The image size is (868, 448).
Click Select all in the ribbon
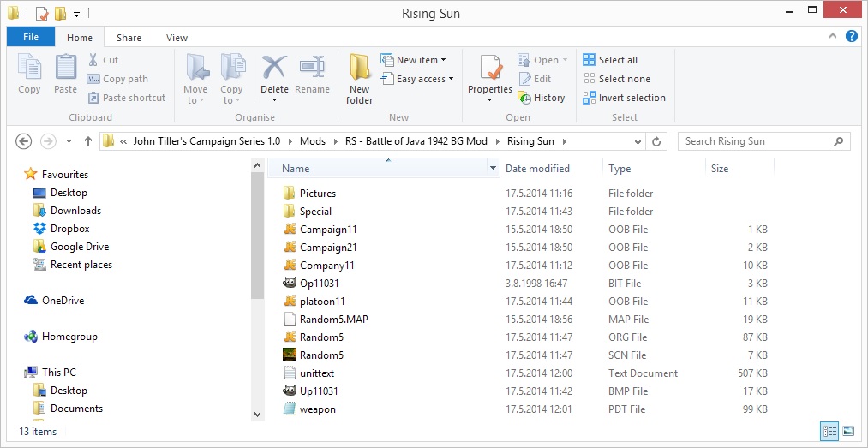pyautogui.click(x=610, y=60)
